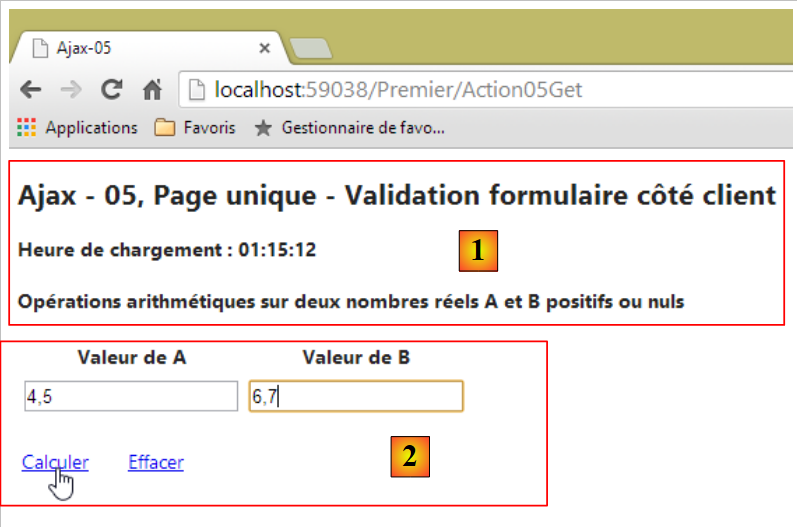Image resolution: width=797 pixels, height=527 pixels.
Task: Click the Effacer link
Action: pos(155,462)
